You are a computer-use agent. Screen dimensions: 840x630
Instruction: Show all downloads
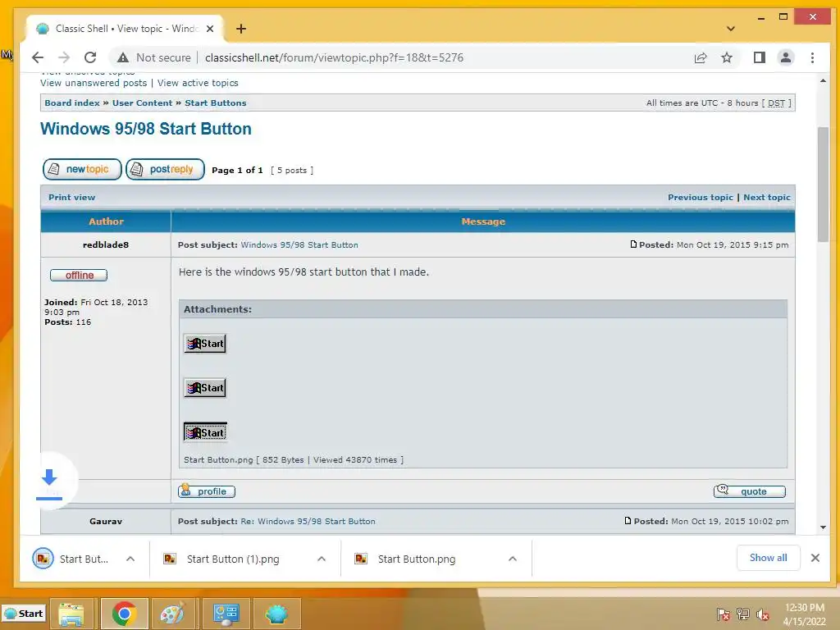pos(768,558)
